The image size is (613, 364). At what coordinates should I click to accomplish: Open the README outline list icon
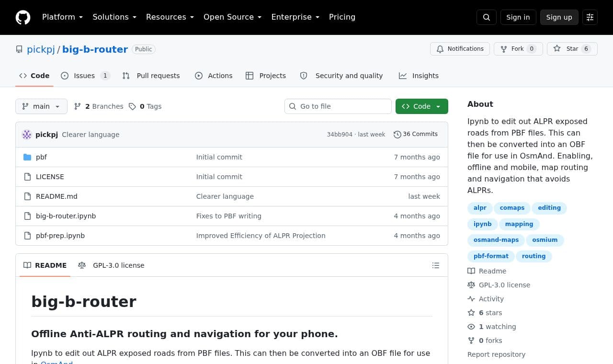click(x=436, y=265)
